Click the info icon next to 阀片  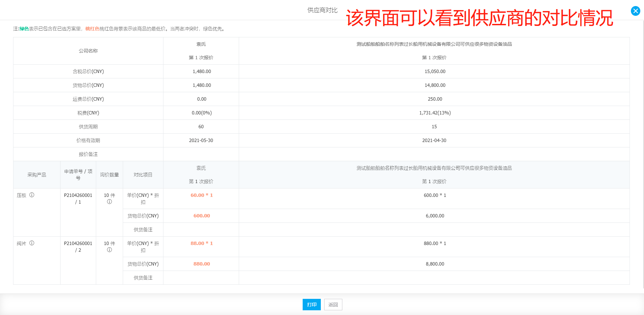pyautogui.click(x=32, y=243)
